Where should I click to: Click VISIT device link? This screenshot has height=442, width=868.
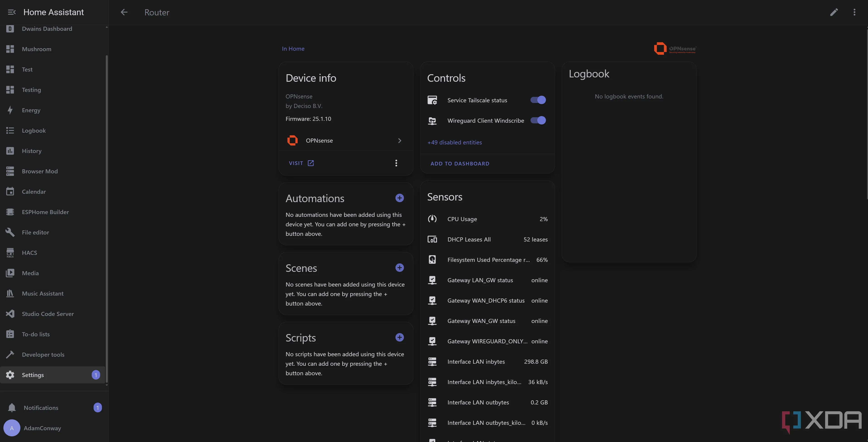tap(301, 163)
